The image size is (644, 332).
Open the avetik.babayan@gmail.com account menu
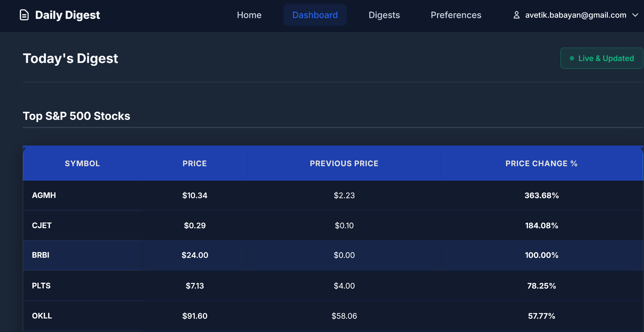pyautogui.click(x=575, y=15)
